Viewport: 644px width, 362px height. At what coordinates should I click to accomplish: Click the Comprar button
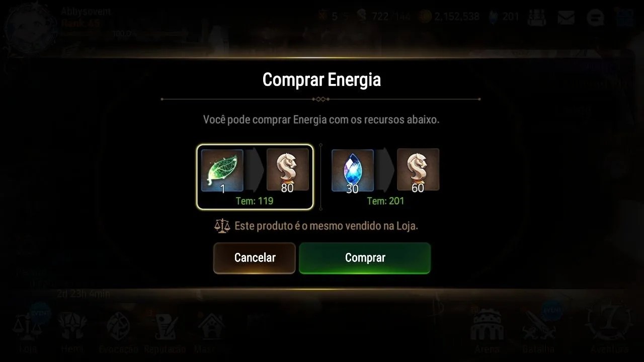click(x=365, y=258)
